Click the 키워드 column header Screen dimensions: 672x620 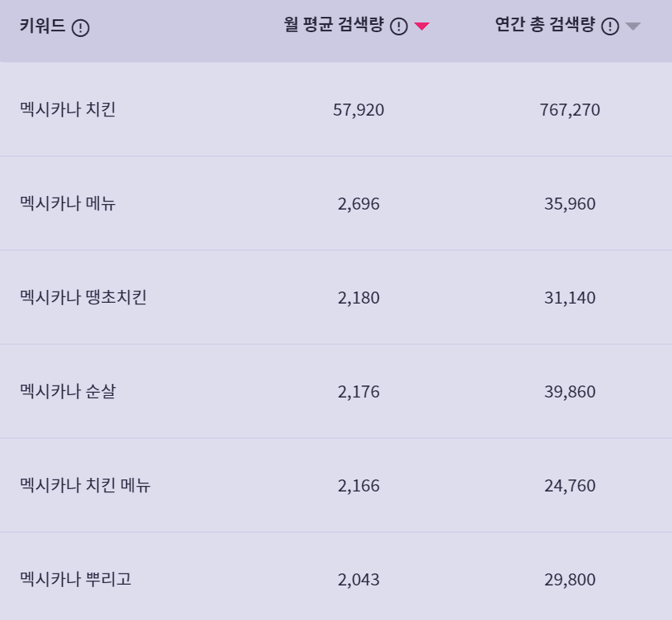(x=43, y=27)
